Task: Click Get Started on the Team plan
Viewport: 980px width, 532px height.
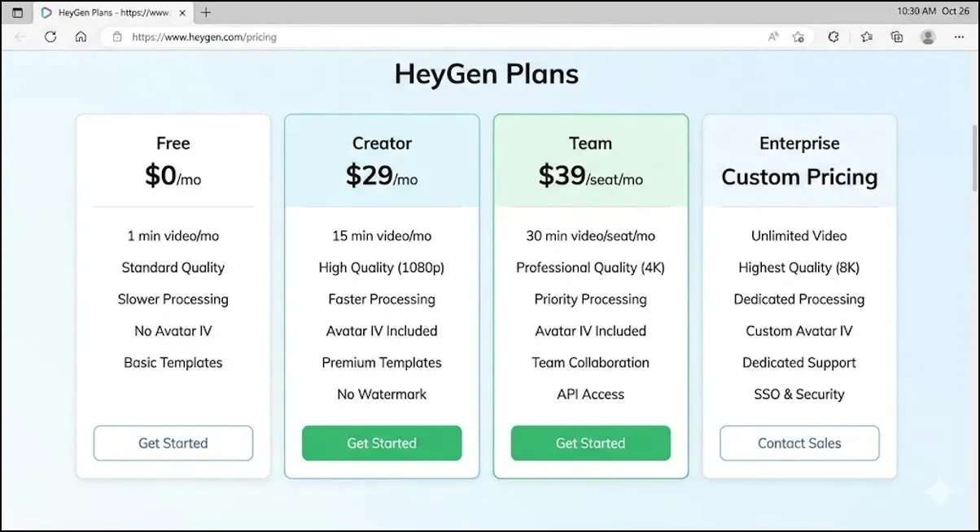Action: click(x=590, y=443)
